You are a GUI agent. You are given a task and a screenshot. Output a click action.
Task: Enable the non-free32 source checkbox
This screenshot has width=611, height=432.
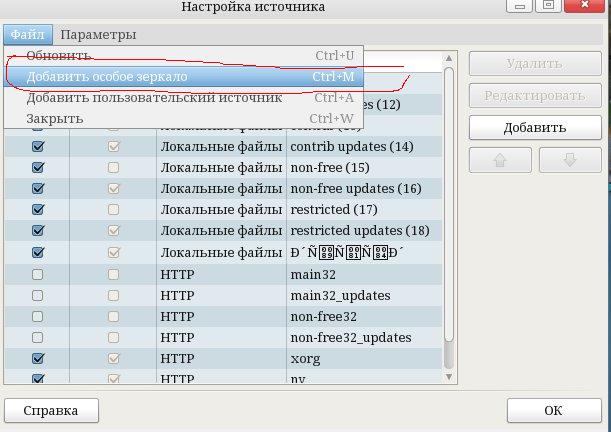click(x=38, y=317)
